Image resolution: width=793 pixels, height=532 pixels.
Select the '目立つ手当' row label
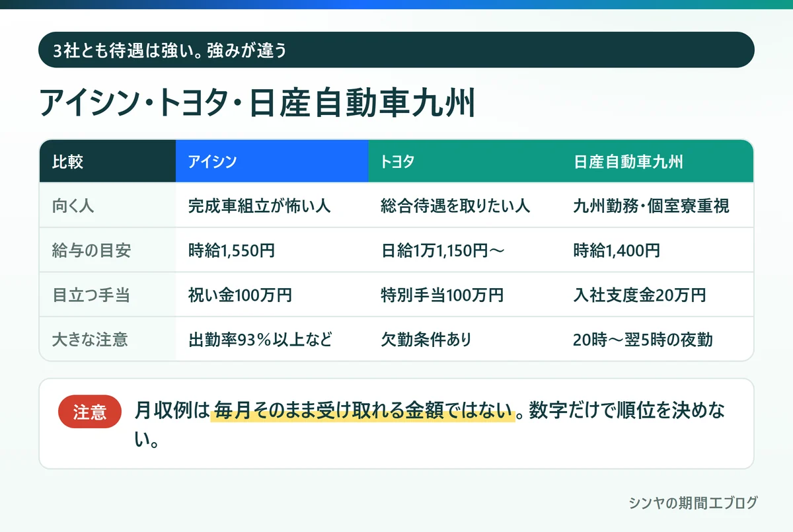[x=108, y=295]
